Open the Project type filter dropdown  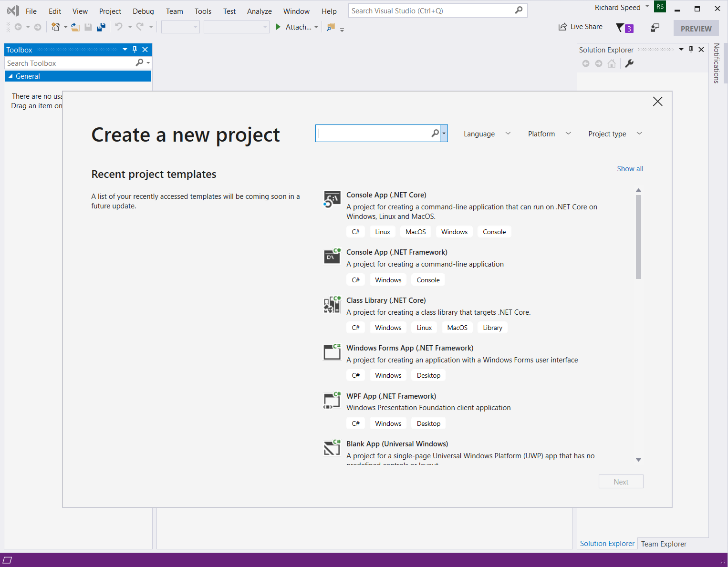(615, 134)
